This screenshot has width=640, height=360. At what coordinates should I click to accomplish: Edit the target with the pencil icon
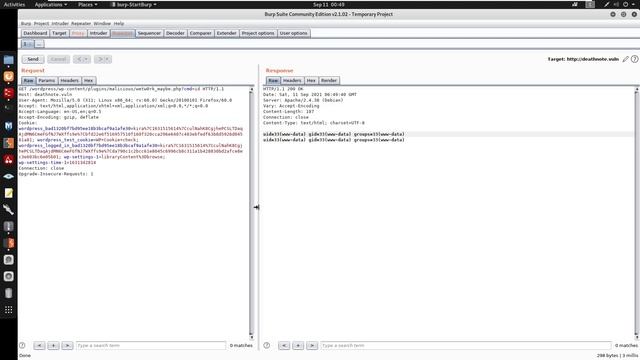(625, 59)
